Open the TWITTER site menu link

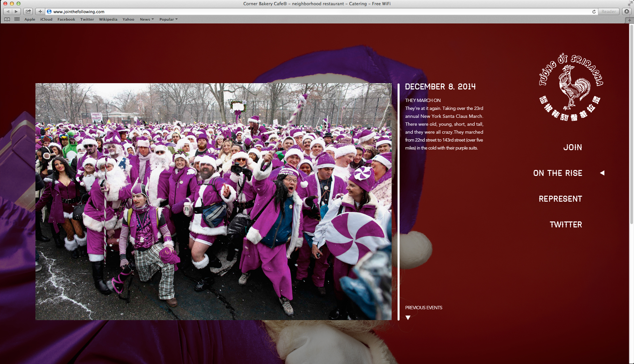click(x=566, y=225)
